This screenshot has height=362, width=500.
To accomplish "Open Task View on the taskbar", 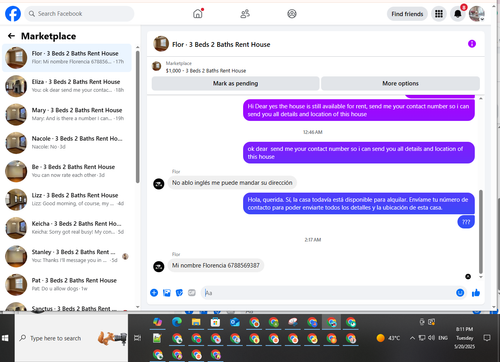I will pos(137,338).
